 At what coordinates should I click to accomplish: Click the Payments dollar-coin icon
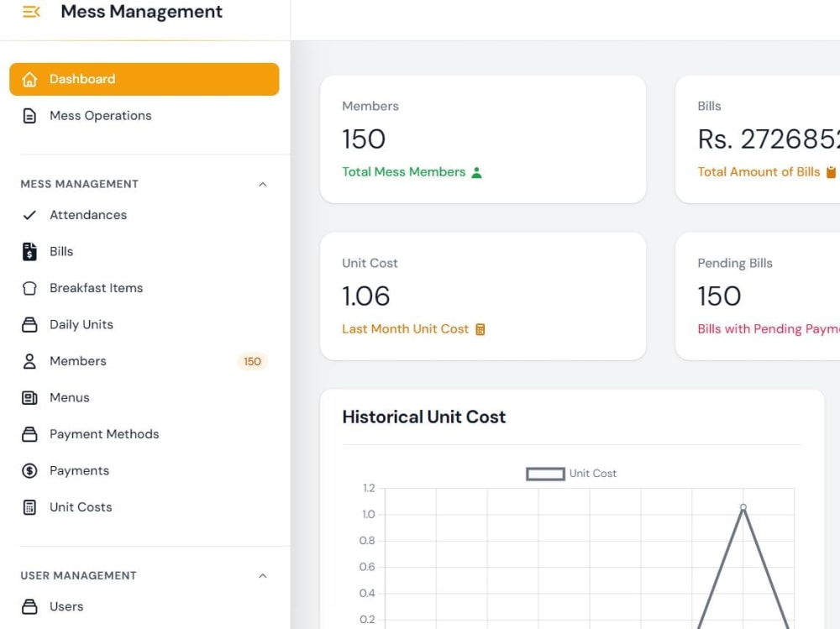(x=29, y=470)
